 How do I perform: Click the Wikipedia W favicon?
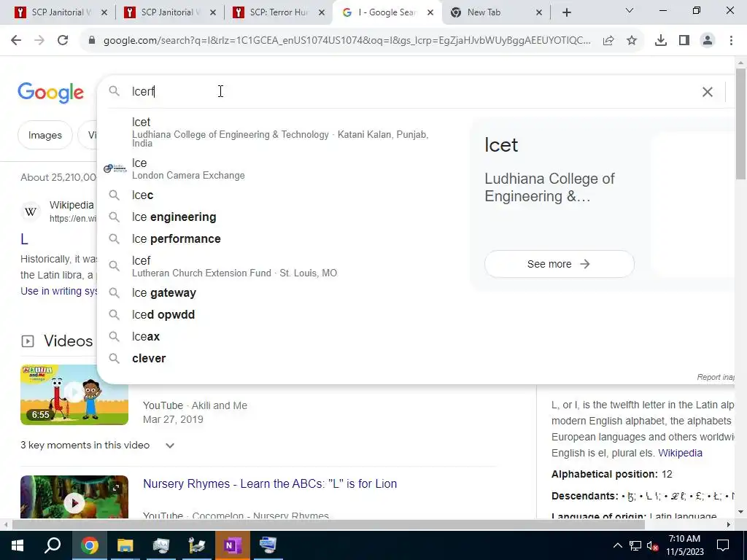[31, 212]
